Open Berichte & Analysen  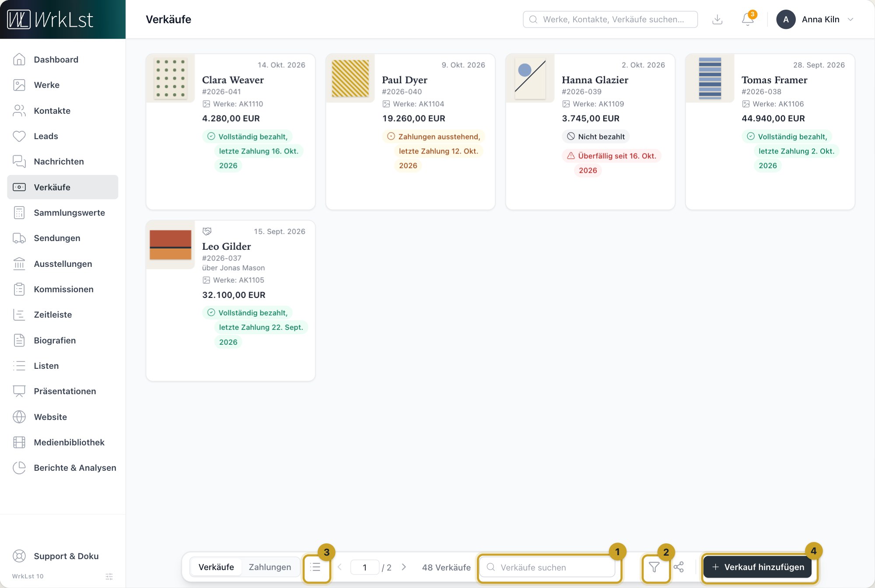(x=63, y=468)
